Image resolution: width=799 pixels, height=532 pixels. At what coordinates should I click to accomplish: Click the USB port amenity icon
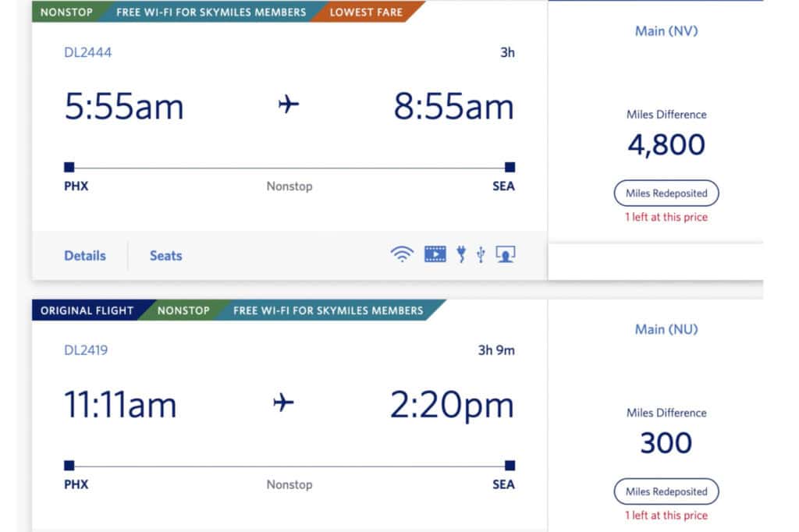(x=481, y=254)
